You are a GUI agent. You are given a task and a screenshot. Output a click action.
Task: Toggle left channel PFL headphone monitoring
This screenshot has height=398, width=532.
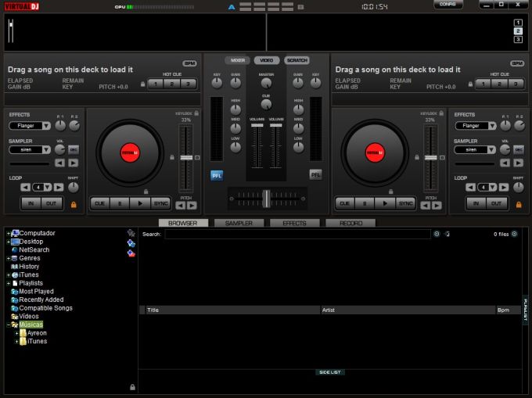click(217, 176)
